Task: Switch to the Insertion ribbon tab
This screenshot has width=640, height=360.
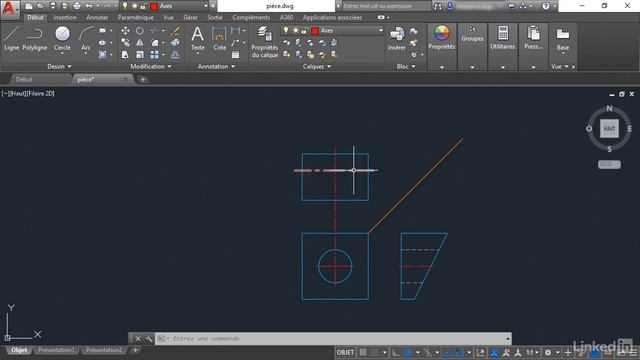Action: point(64,18)
